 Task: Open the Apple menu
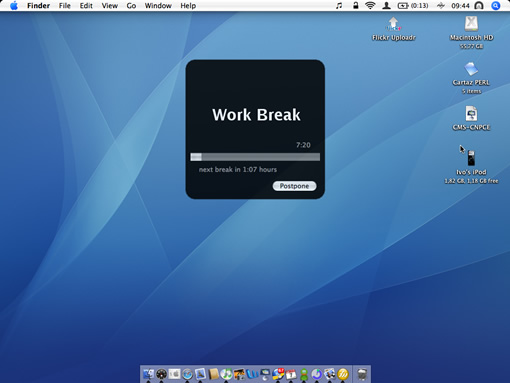(14, 6)
